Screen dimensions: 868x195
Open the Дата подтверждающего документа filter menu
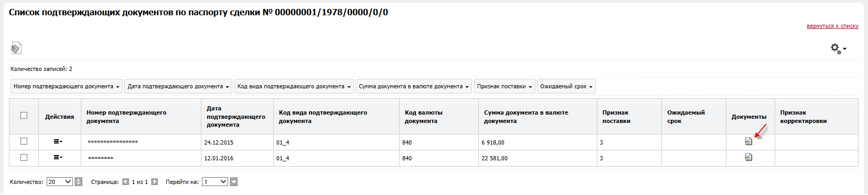point(178,87)
